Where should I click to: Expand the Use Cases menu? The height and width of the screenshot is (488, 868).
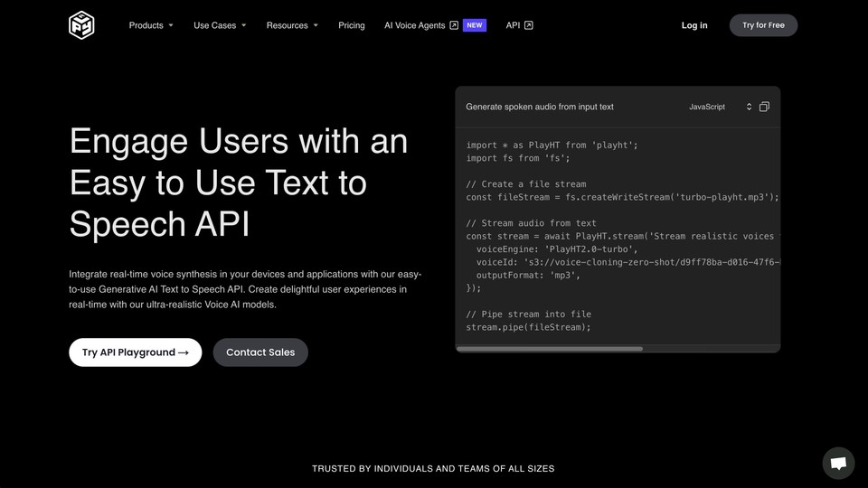click(x=220, y=25)
